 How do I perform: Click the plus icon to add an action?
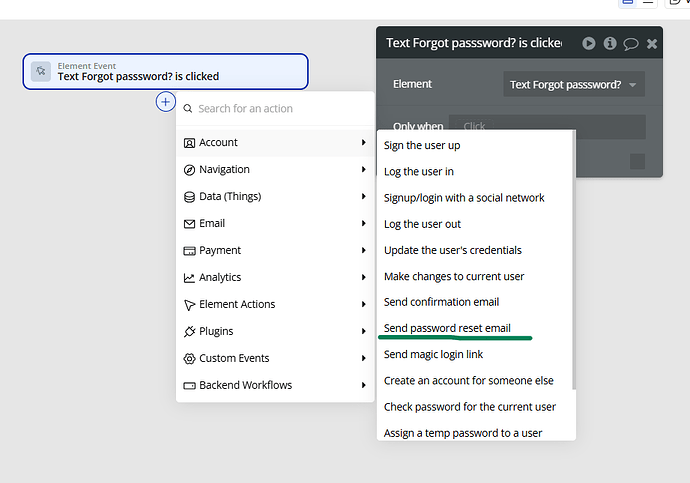point(166,102)
